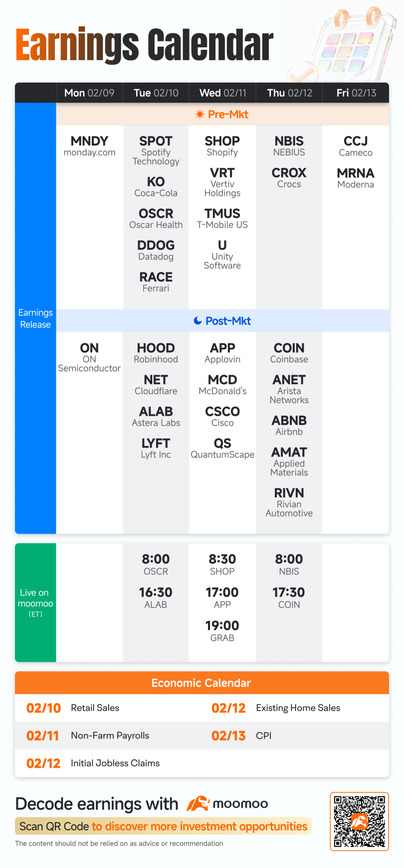The width and height of the screenshot is (404, 868).
Task: Click the blue Earnings Release side label
Action: (x=35, y=318)
